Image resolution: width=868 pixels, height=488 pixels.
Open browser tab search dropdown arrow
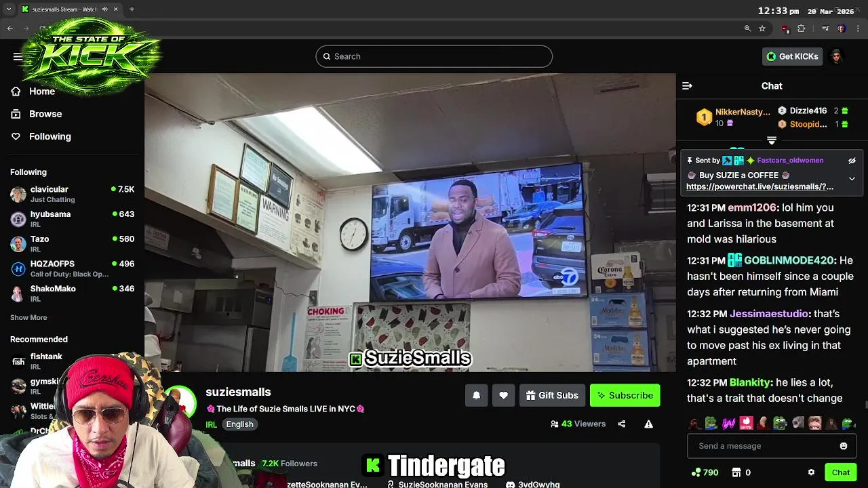(x=8, y=9)
